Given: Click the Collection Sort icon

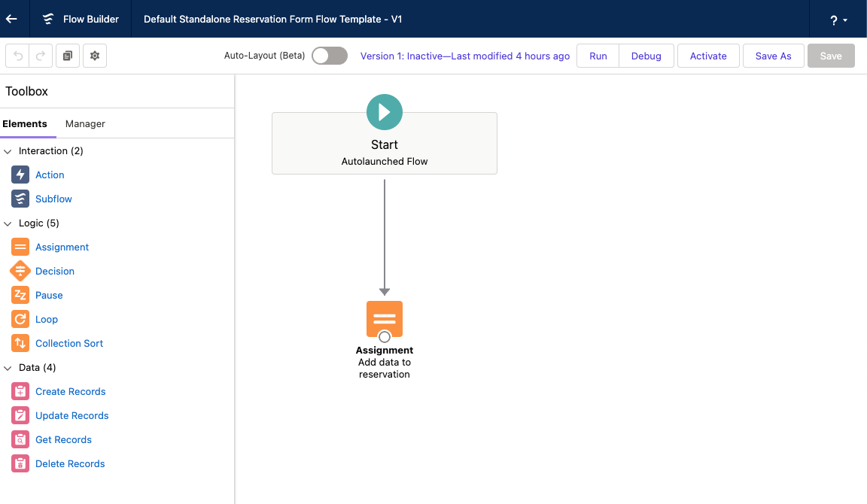Looking at the screenshot, I should coord(20,344).
